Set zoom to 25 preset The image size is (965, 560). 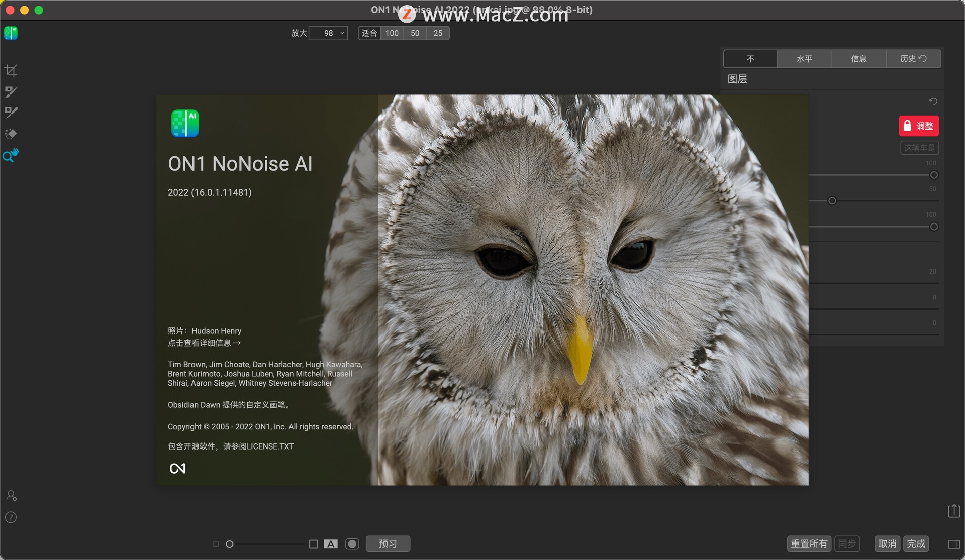(438, 33)
